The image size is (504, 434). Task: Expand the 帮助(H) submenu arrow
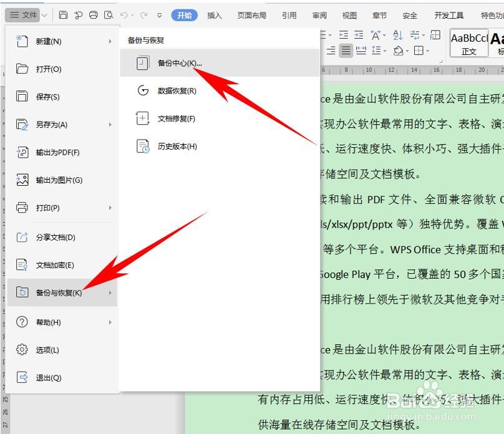110,322
